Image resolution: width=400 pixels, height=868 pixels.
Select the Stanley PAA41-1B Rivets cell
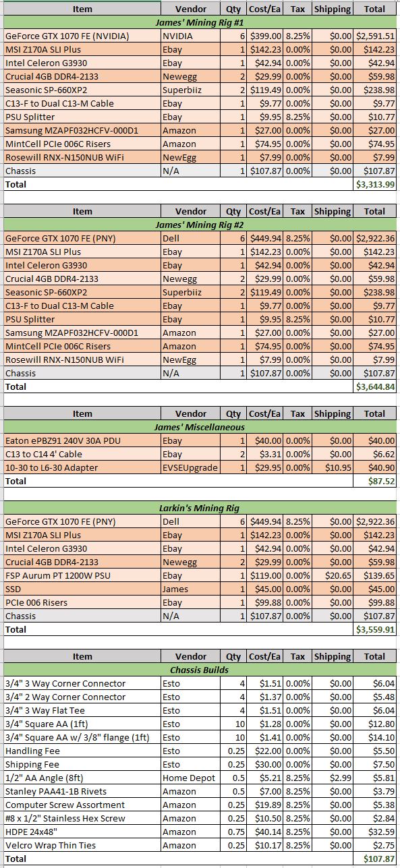tap(82, 791)
